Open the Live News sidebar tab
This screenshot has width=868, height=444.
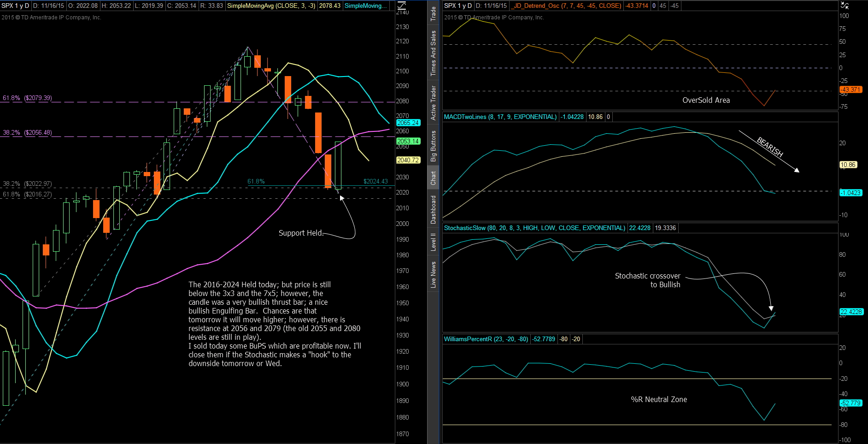(433, 275)
